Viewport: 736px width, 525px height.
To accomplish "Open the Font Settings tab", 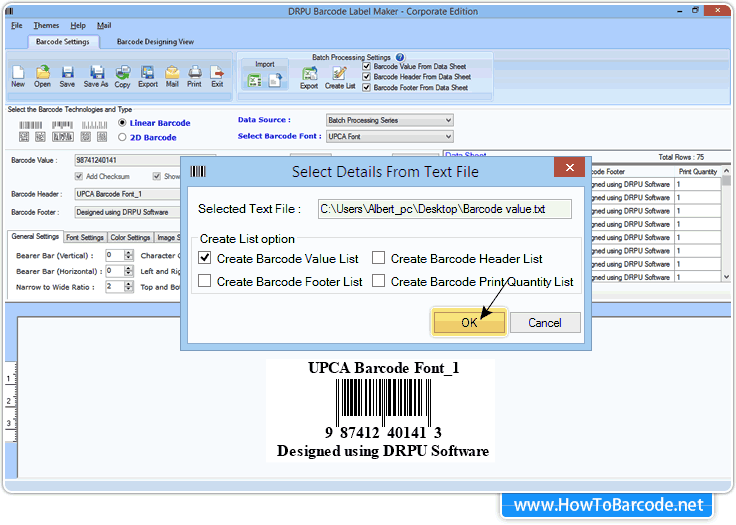I will click(x=85, y=238).
